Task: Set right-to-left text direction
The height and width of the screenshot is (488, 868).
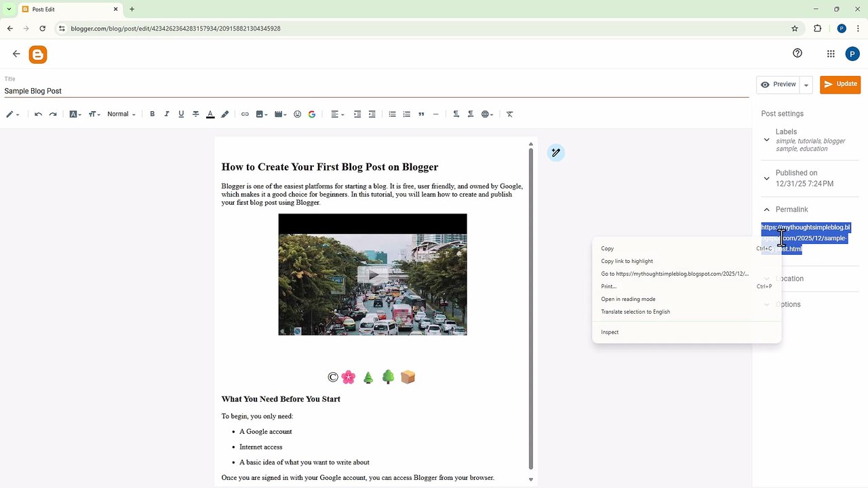Action: [471, 114]
